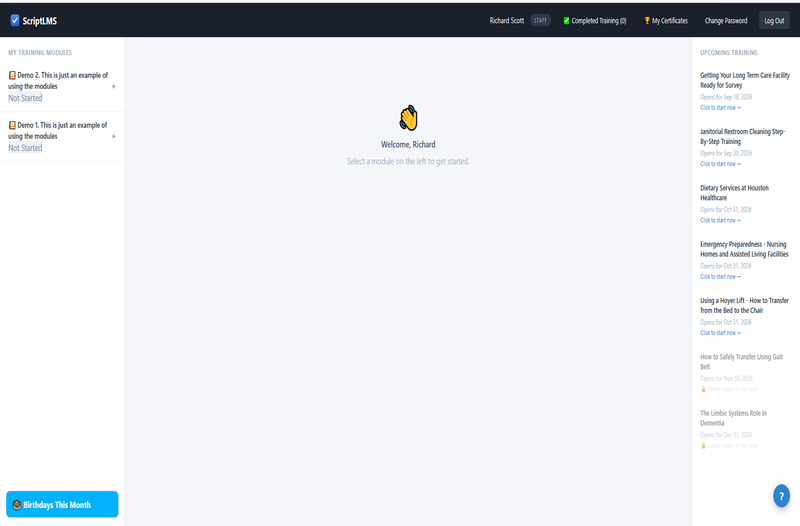Image resolution: width=800 pixels, height=526 pixels.
Task: Open Janitorial Restroom Cleaning Step-By-Step Training
Action: coord(742,136)
